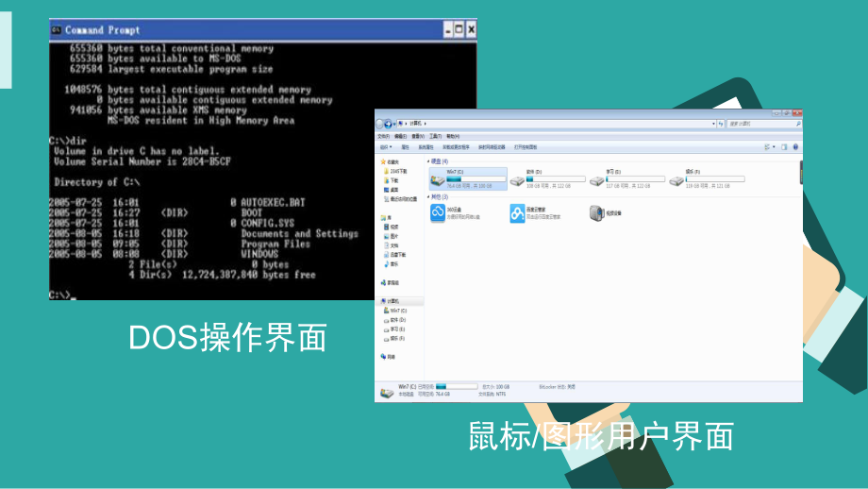The image size is (868, 489).
Task: Click the search magnifier icon in Explorer
Action: 798,124
